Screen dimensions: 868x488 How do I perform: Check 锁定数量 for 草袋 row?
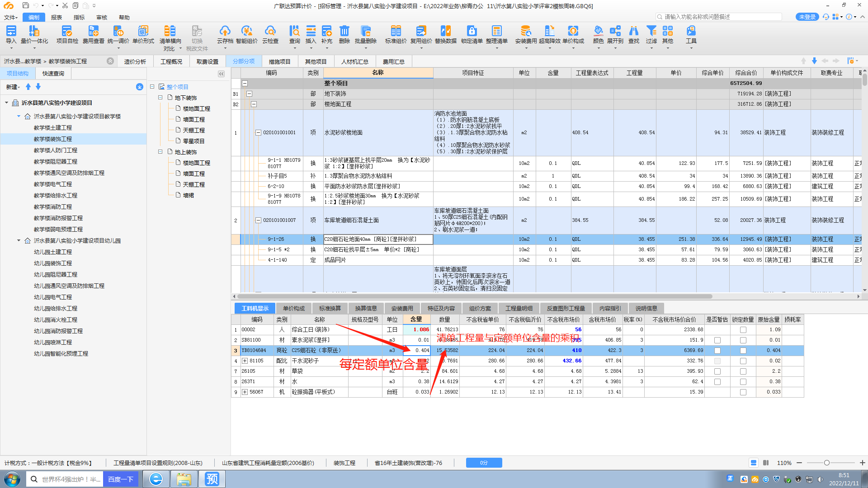click(x=743, y=371)
